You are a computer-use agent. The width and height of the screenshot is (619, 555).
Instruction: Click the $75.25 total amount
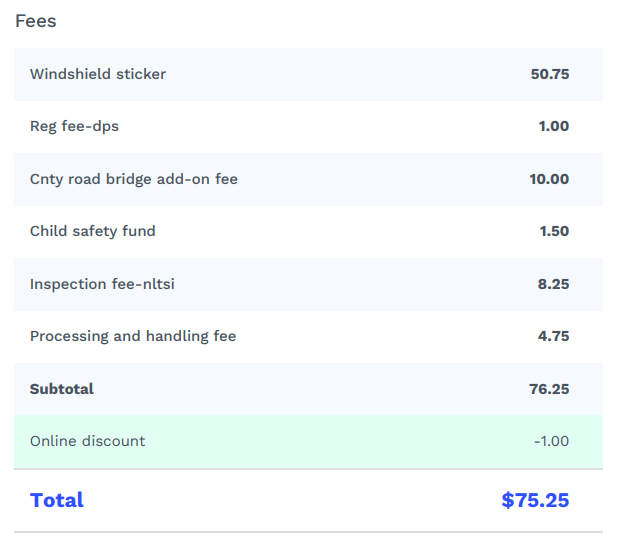pos(535,500)
